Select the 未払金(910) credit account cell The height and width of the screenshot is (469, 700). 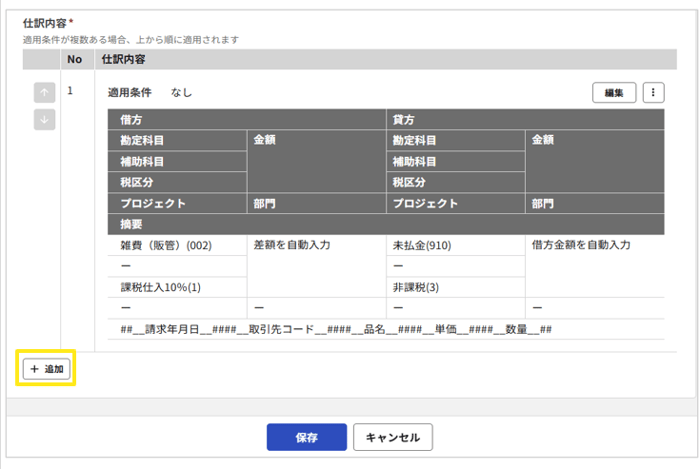[423, 244]
